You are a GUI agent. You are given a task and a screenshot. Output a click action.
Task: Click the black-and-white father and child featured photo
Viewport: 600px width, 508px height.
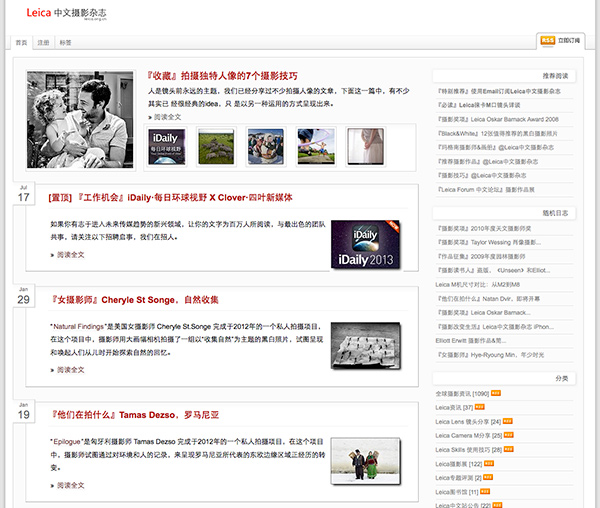pyautogui.click(x=81, y=119)
